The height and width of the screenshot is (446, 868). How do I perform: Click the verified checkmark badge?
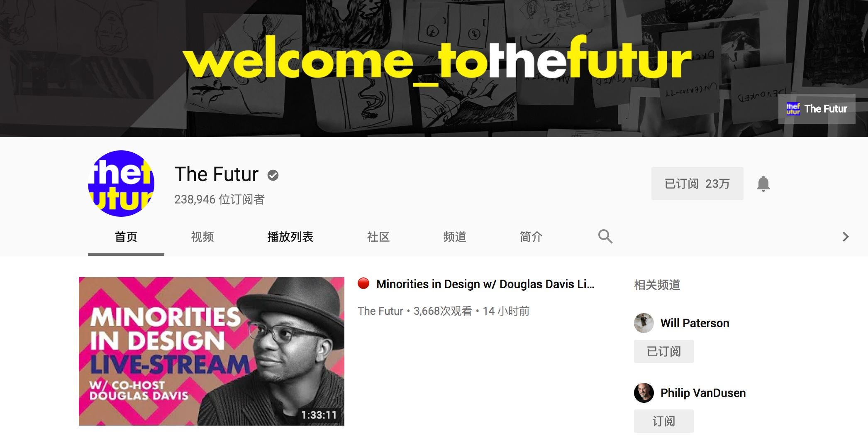[273, 175]
